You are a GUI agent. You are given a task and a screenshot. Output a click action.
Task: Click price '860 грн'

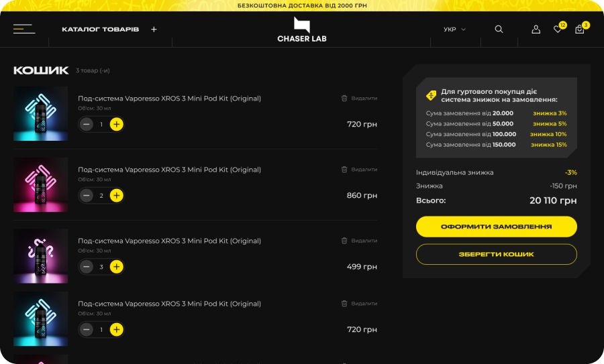(362, 196)
